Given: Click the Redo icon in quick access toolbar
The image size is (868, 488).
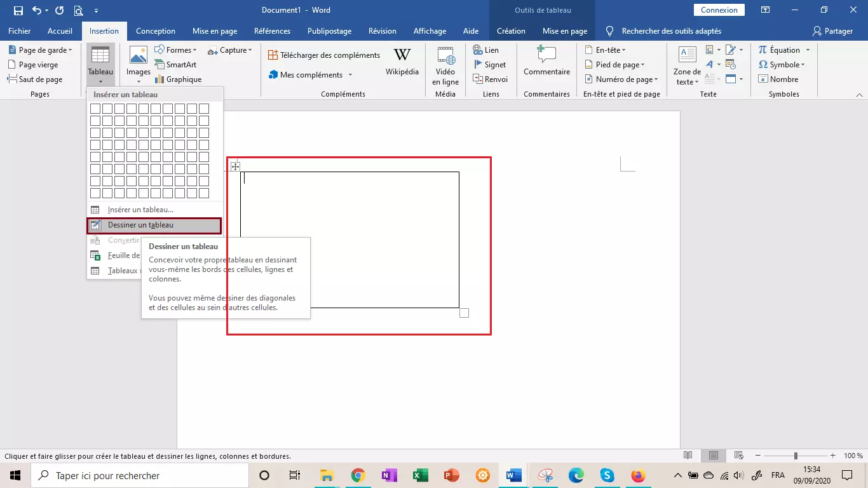Looking at the screenshot, I should (59, 10).
